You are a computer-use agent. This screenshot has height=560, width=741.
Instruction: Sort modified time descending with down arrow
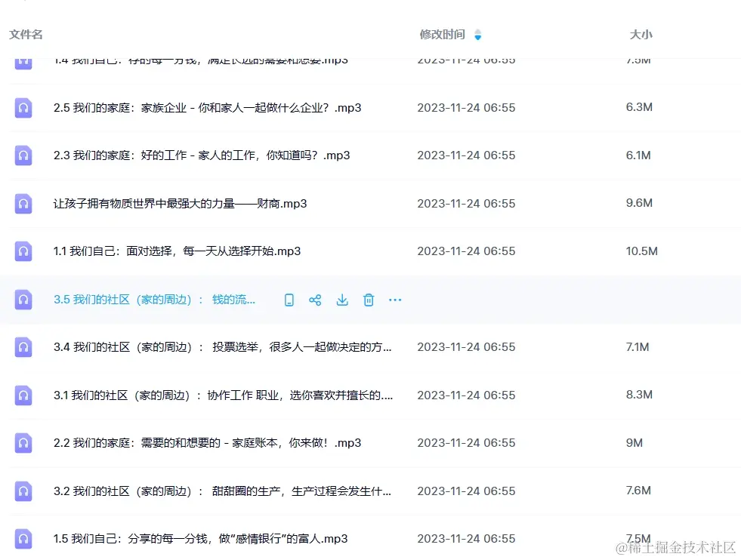[478, 38]
